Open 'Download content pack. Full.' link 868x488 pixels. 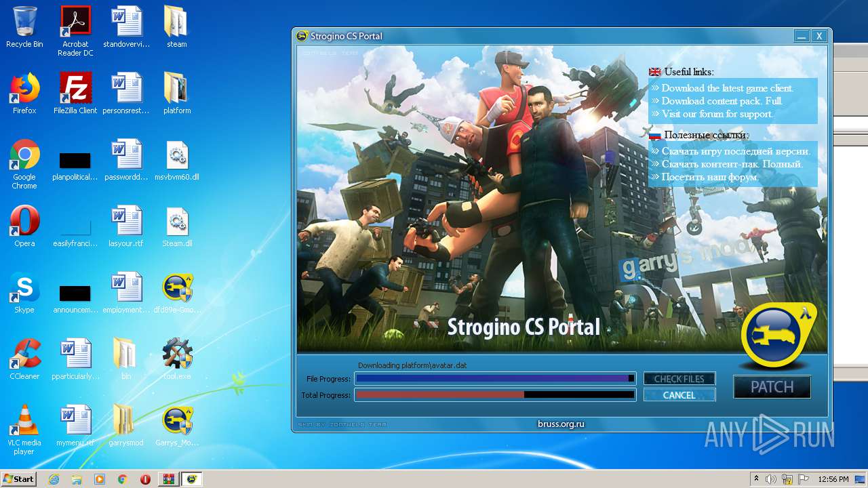(x=722, y=101)
